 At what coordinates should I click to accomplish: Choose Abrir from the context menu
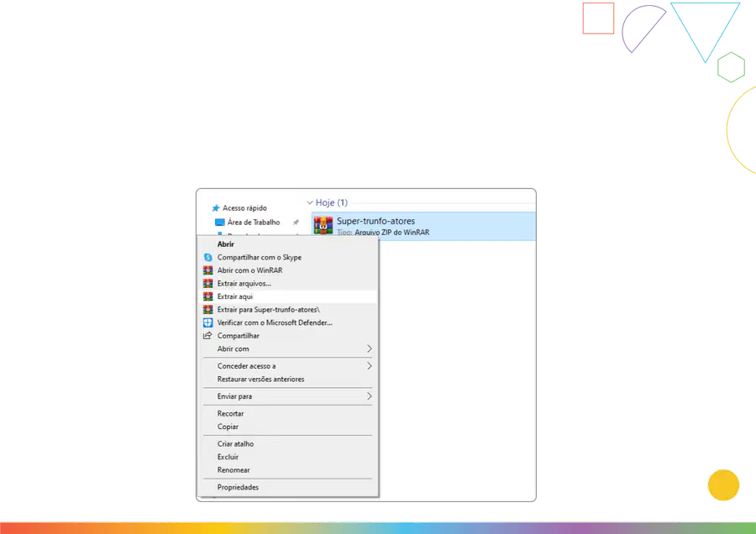(288, 244)
